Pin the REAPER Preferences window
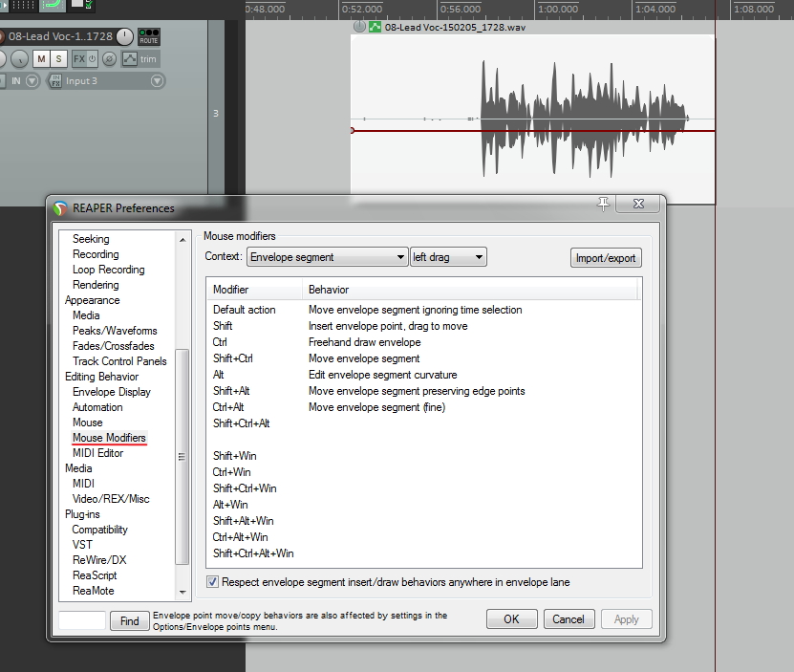This screenshot has height=672, width=794. [603, 204]
